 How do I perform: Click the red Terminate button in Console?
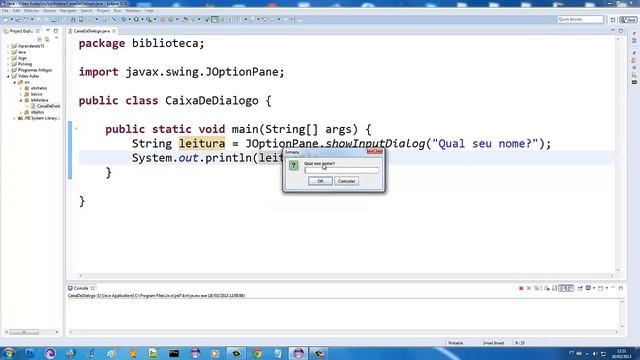click(521, 288)
